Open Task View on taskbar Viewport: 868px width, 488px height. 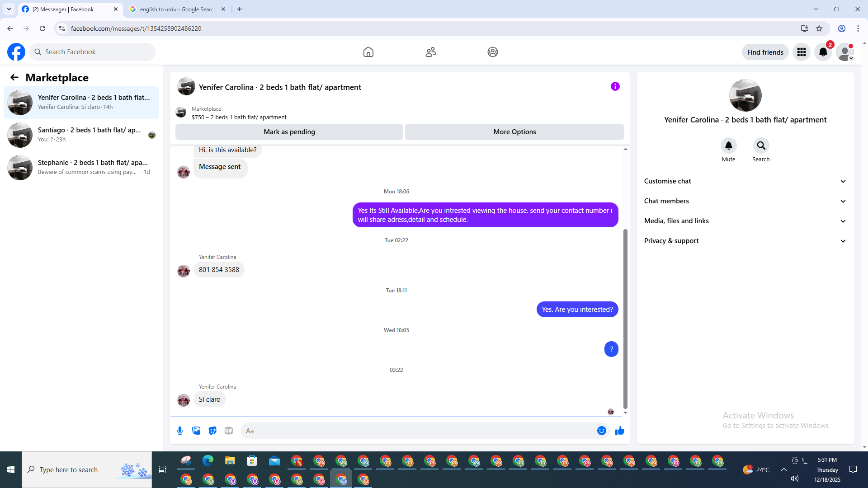tap(163, 470)
